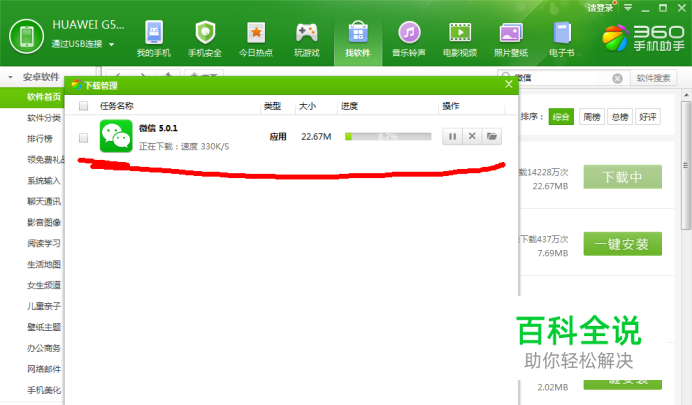Viewport: 692px width, 405px height.
Task: Select 软件分类 in sidebar
Action: [44, 118]
